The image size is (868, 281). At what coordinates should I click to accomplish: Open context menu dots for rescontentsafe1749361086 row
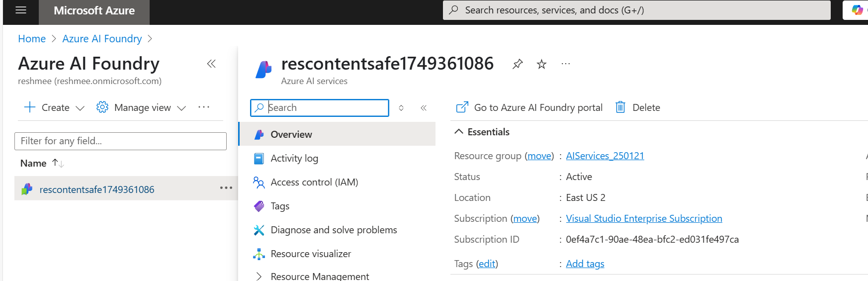[x=226, y=187]
